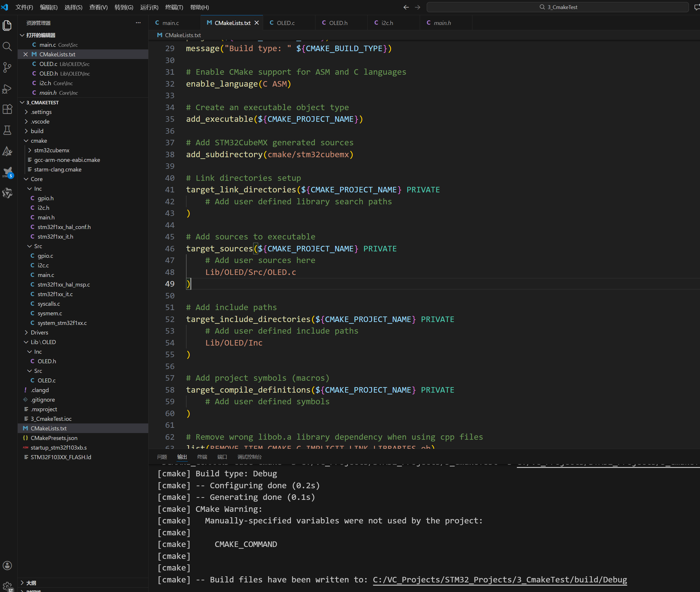Viewport: 700px width, 592px height.
Task: Open stm32f1xx_hal_conf.h in Core Inc
Action: (64, 227)
